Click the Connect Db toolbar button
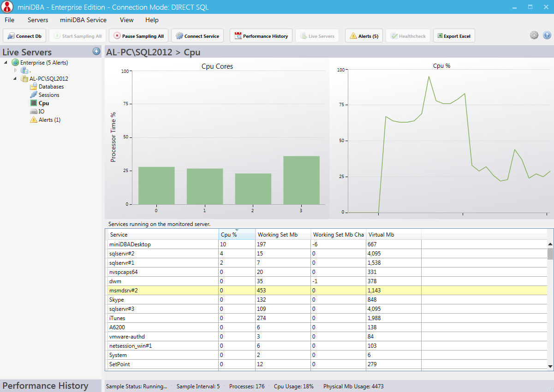The height and width of the screenshot is (392, 554). 24,36
